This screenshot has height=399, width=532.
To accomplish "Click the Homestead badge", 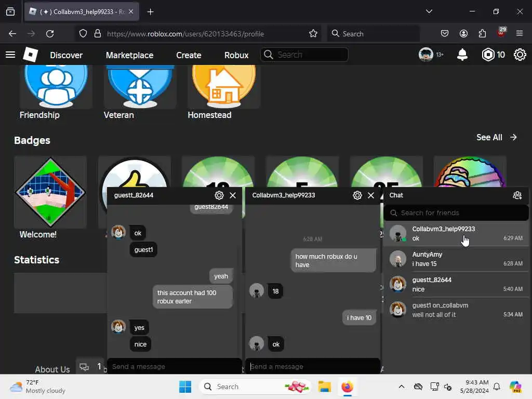I will (x=223, y=86).
